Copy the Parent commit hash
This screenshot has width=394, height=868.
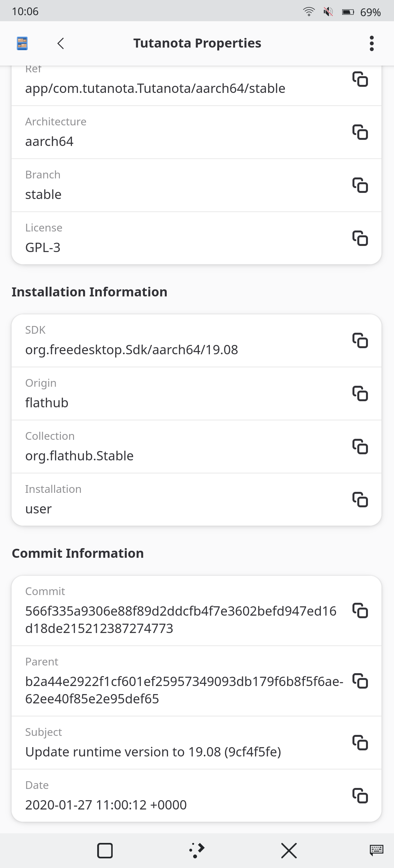pyautogui.click(x=360, y=681)
